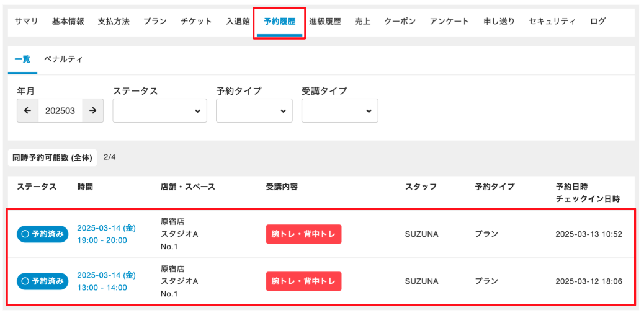Open the 予約タイプ dropdown
The height and width of the screenshot is (313, 644).
tap(254, 111)
